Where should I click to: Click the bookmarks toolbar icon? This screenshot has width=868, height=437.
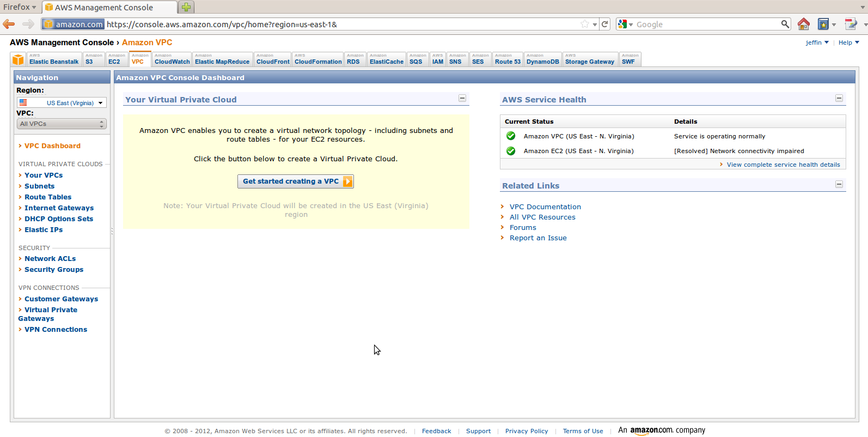823,24
